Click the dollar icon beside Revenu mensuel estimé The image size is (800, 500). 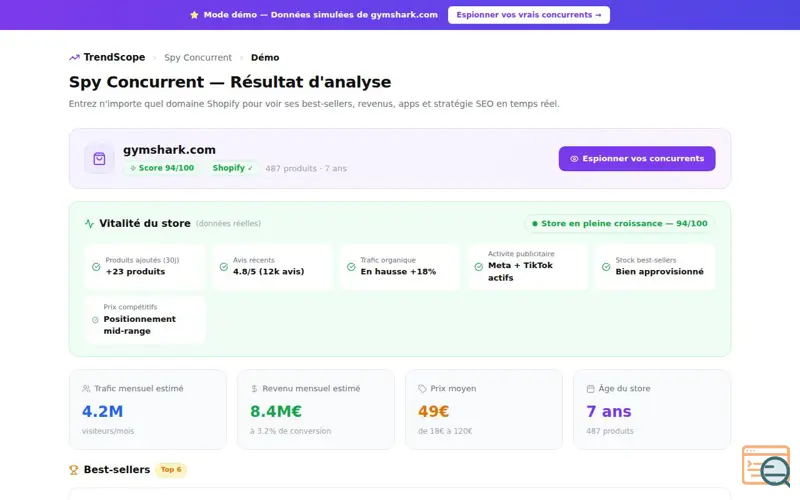click(254, 389)
